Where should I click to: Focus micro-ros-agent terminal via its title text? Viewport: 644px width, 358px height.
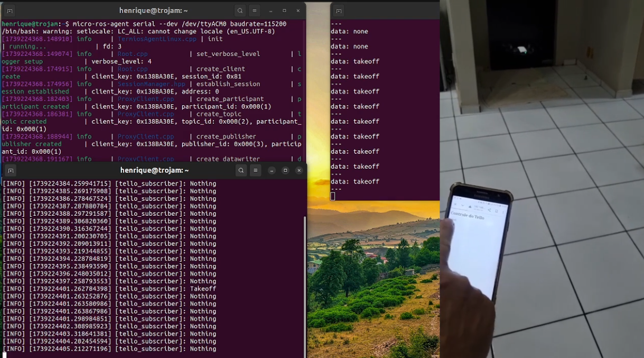[154, 11]
